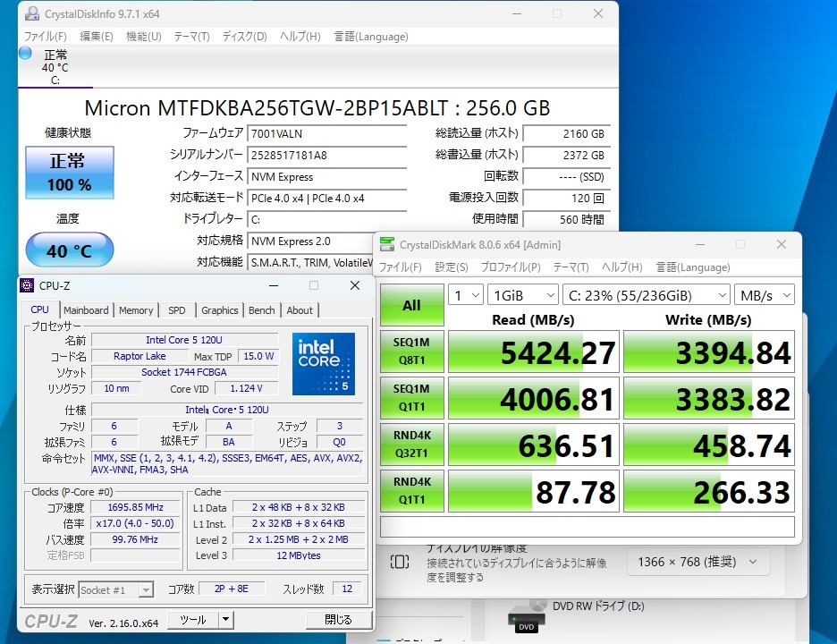Click the CrystalDiskInfo app icon in title bar
The width and height of the screenshot is (837, 644).
pyautogui.click(x=32, y=14)
